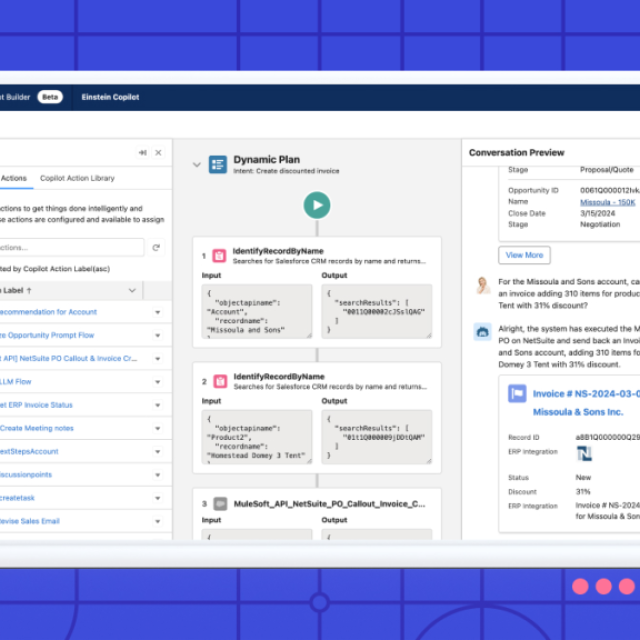Image resolution: width=640 pixels, height=640 pixels.
Task: Click the Status New value
Action: coord(583,478)
